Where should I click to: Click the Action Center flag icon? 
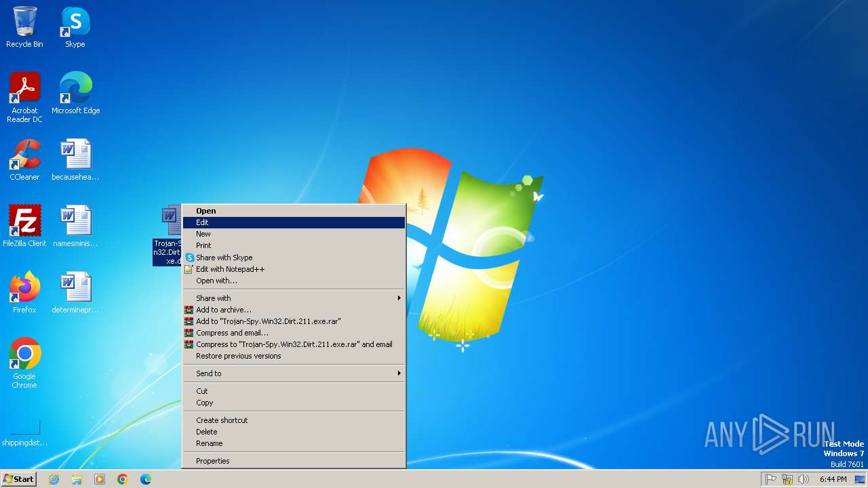(x=771, y=479)
